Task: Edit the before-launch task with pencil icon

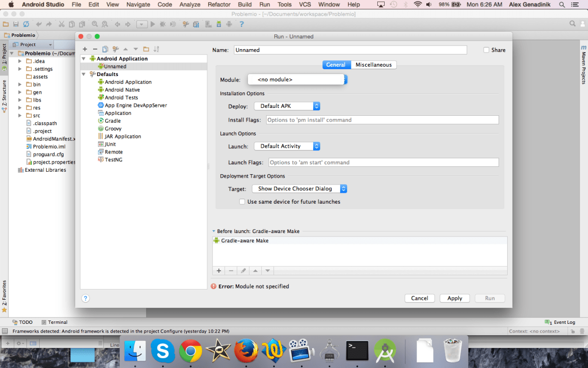Action: coord(243,270)
